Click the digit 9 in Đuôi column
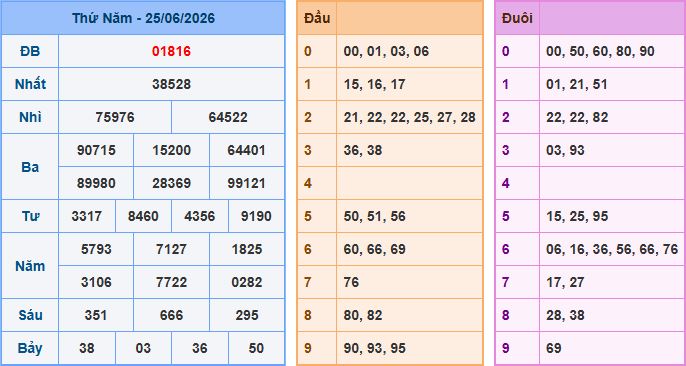This screenshot has height=366, width=686. coord(506,349)
